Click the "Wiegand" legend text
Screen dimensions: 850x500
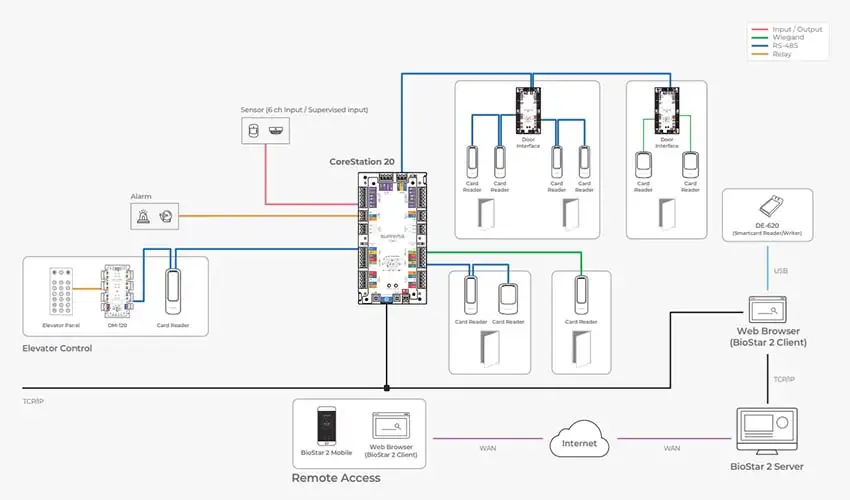click(788, 37)
